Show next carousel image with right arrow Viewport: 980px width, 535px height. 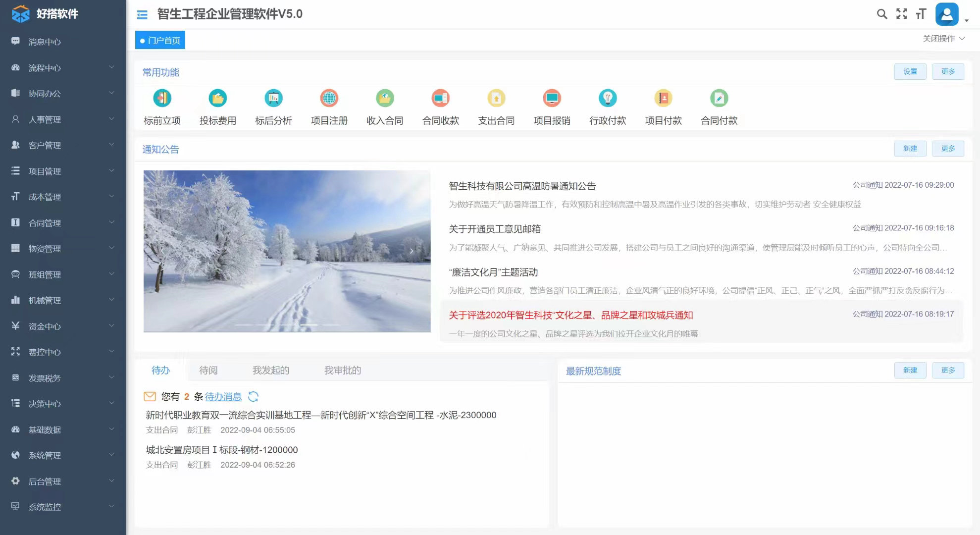point(412,251)
